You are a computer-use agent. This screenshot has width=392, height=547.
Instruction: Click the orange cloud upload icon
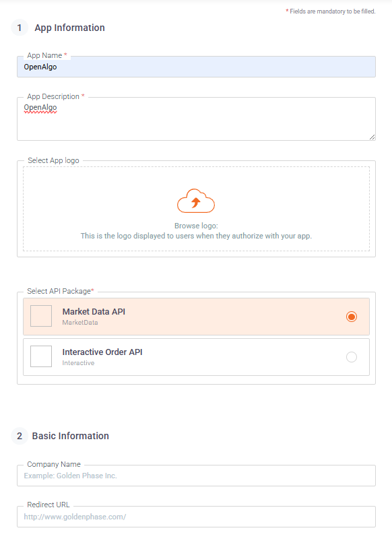[196, 201]
